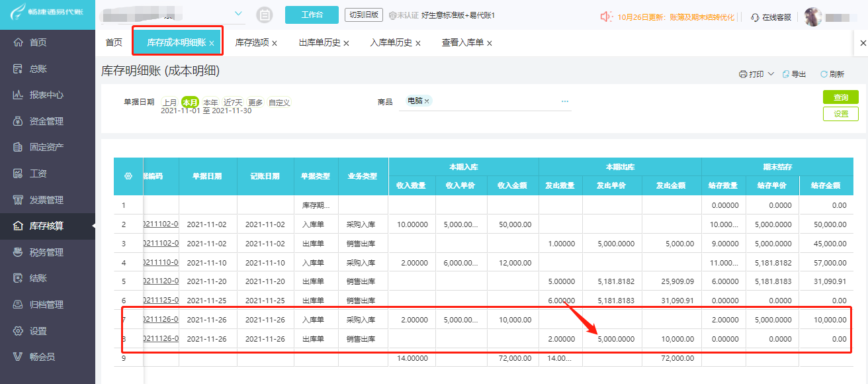Image resolution: width=868 pixels, height=384 pixels.
Task: Open the 打印 print dropdown
Action: 756,74
